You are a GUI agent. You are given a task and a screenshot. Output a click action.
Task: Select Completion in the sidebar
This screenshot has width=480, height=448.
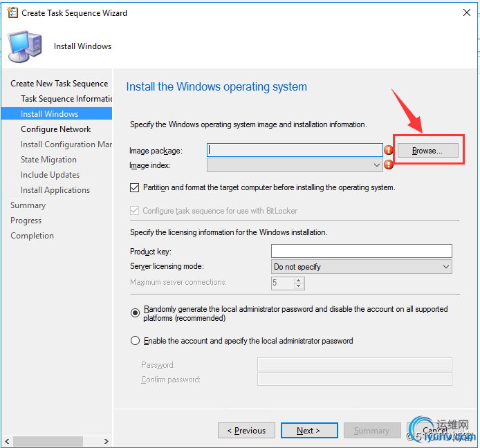[x=32, y=236]
